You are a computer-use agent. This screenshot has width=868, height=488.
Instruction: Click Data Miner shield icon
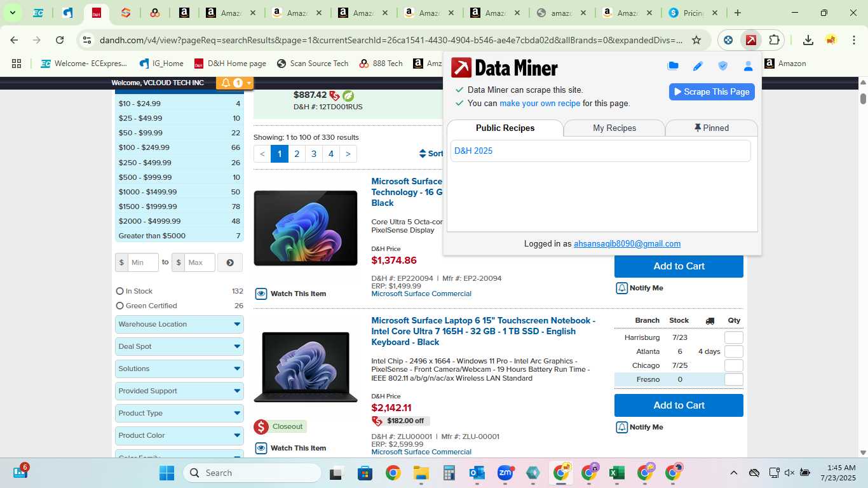pyautogui.click(x=722, y=66)
